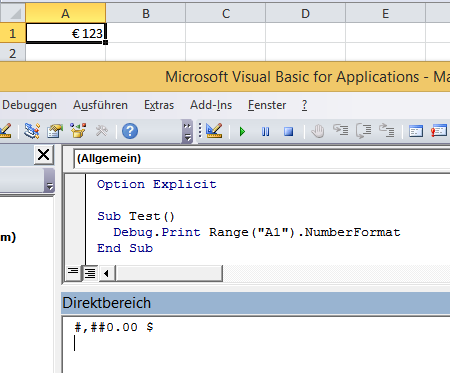The width and height of the screenshot is (450, 373).
Task: Click column header B in Excel
Action: pos(146,13)
